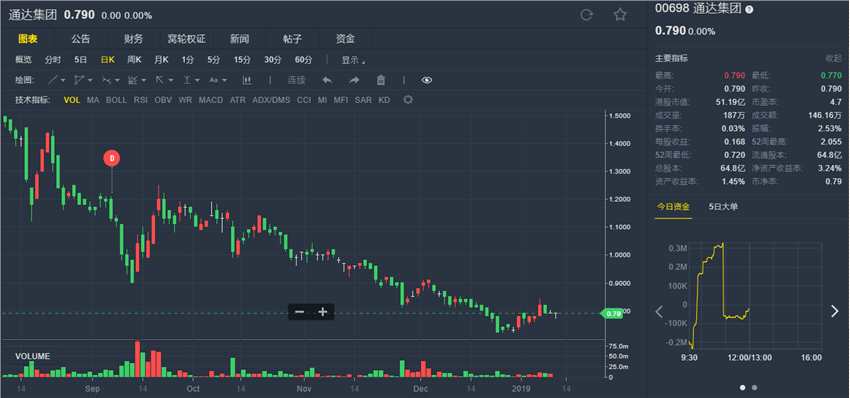The width and height of the screenshot is (850, 398).
Task: Open the polyline channel tool dropdown
Action: click(x=83, y=80)
